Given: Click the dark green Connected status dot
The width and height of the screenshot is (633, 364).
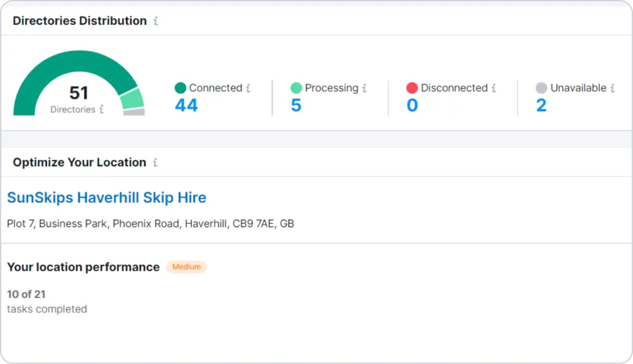Looking at the screenshot, I should coord(181,87).
